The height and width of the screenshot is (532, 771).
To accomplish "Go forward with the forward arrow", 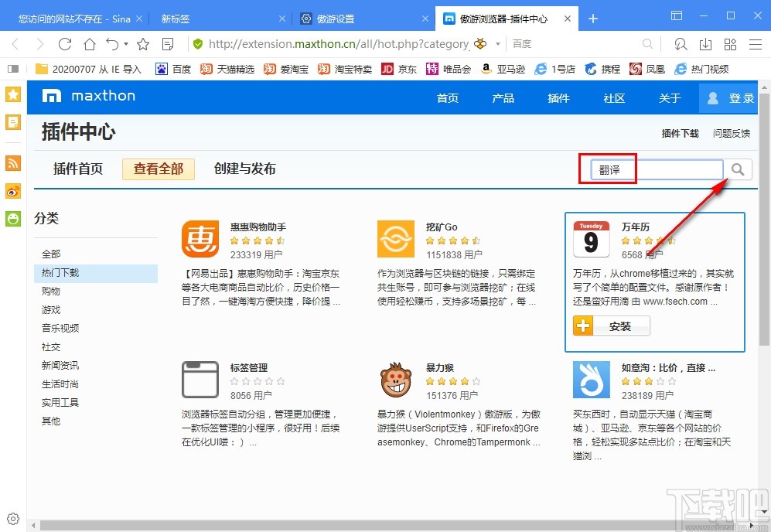I will click(x=40, y=44).
